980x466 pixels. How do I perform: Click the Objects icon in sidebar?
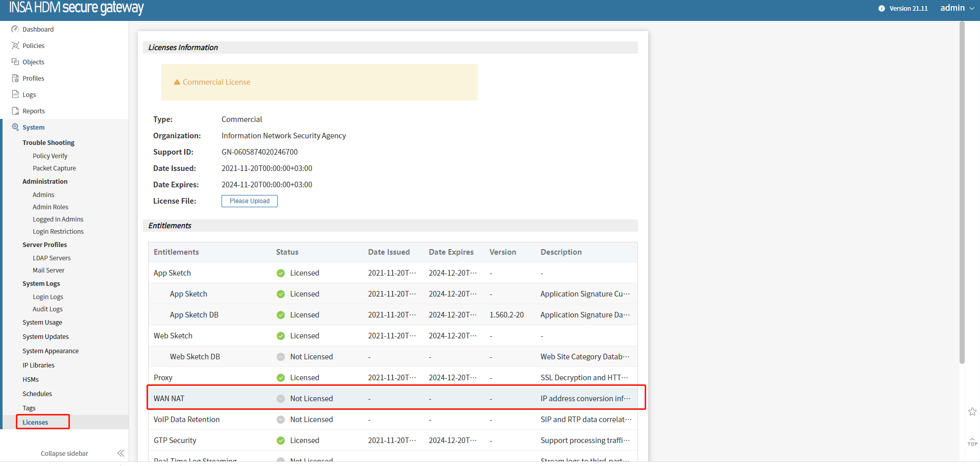point(15,62)
